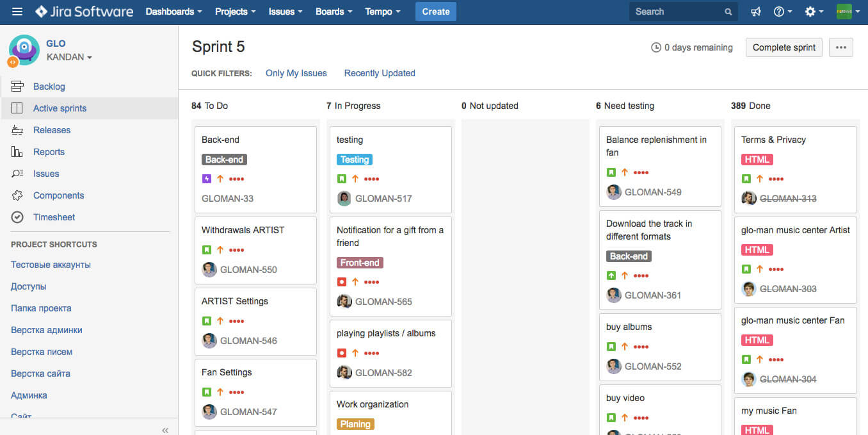Open the GLOMAN-517 testing issue card

click(390, 168)
